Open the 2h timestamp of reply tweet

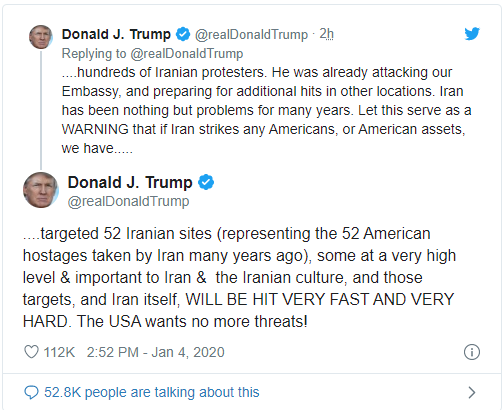point(326,34)
